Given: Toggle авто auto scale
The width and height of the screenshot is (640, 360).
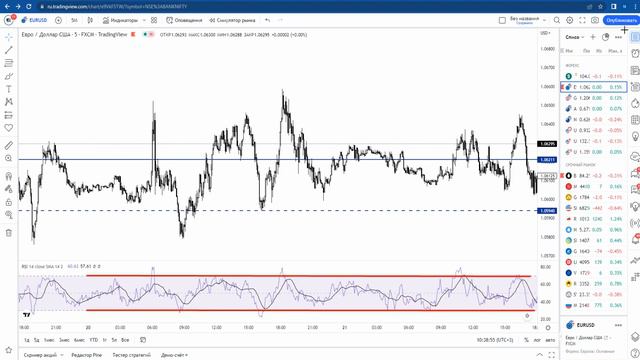Looking at the screenshot, I should (x=550, y=340).
